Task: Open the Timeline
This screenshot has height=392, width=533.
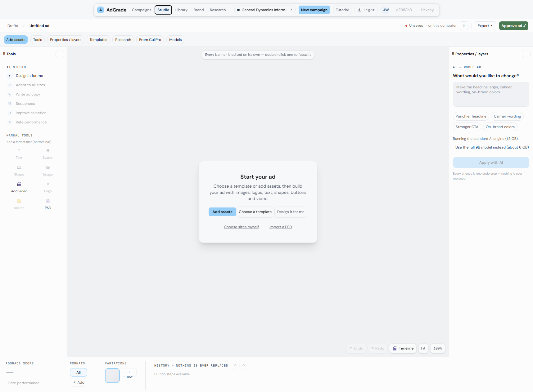Action: coord(403,348)
